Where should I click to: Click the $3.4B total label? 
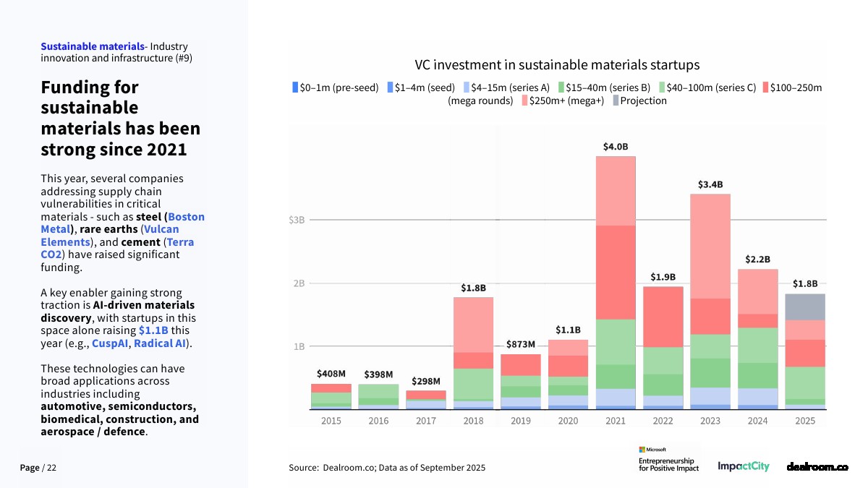(x=710, y=184)
